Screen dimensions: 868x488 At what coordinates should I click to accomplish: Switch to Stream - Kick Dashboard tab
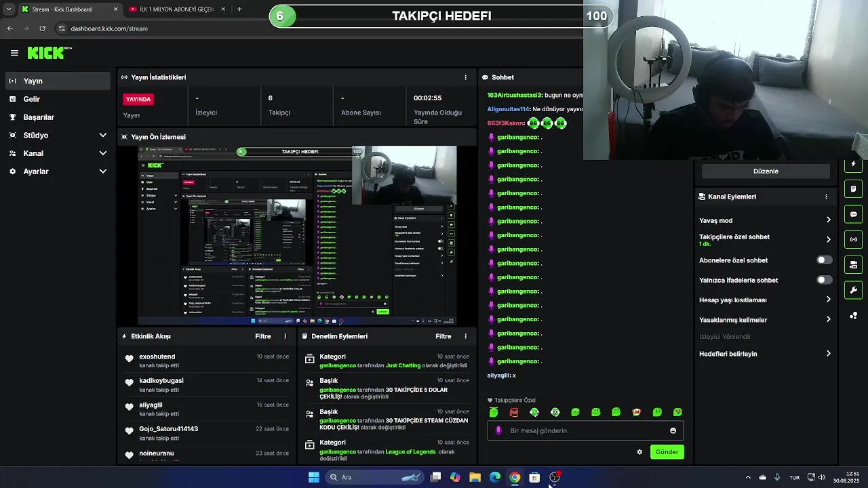tap(68, 9)
